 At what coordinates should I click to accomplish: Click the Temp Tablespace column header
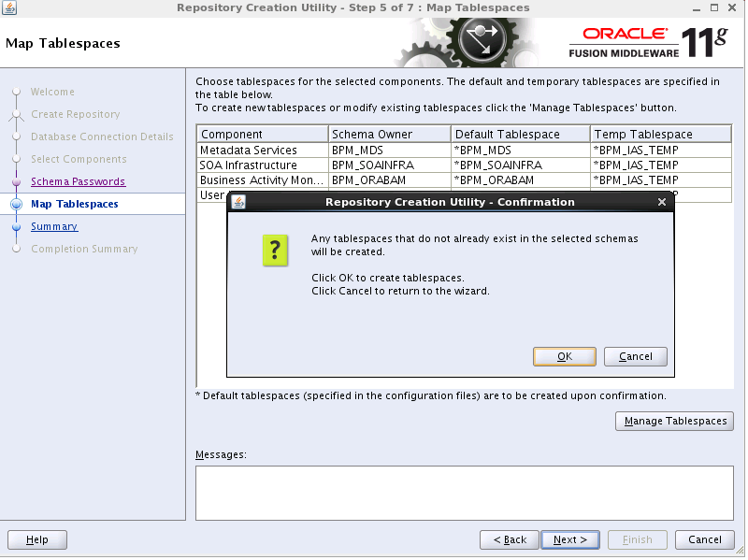pyautogui.click(x=661, y=135)
